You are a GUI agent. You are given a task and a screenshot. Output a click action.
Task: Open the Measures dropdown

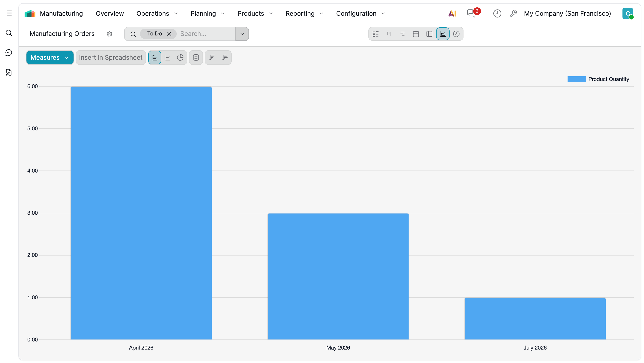point(50,57)
